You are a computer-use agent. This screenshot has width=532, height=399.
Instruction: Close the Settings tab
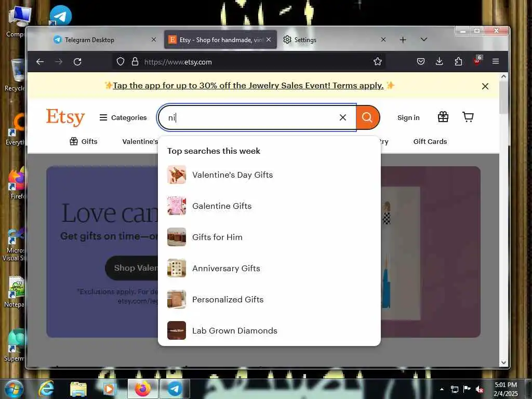(x=383, y=39)
